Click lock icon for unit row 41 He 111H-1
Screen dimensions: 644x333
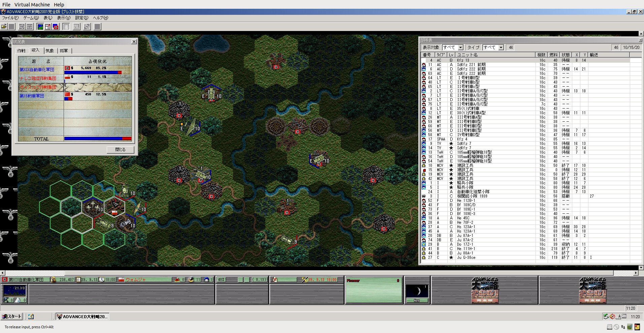click(x=424, y=249)
